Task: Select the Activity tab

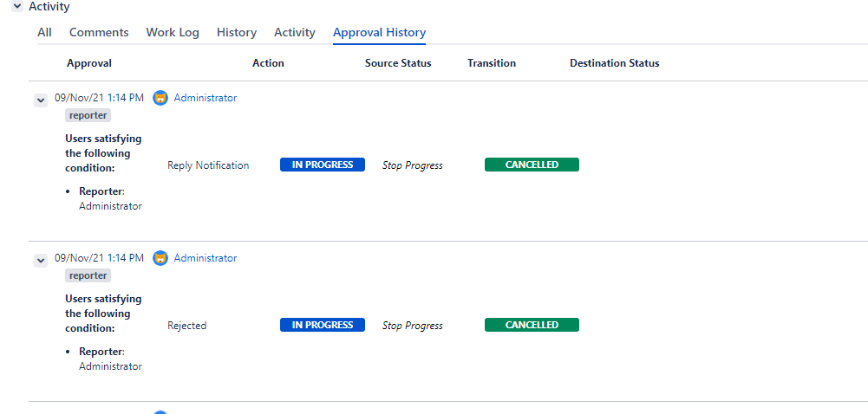Action: [295, 32]
